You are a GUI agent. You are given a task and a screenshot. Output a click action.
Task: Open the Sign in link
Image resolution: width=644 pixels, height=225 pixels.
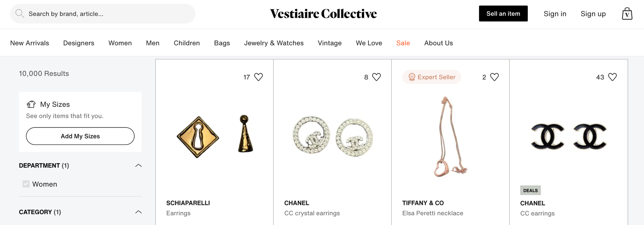tap(555, 14)
